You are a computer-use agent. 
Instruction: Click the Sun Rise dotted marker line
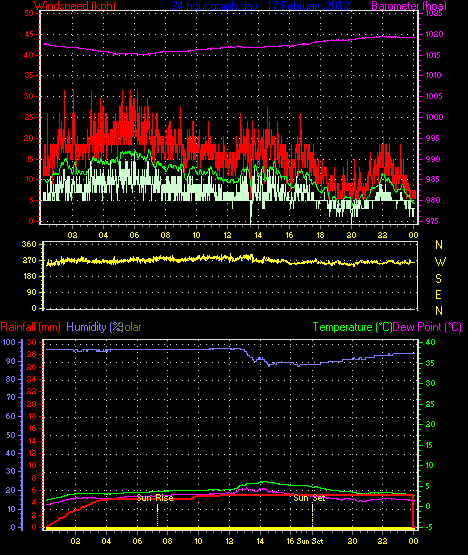click(x=158, y=515)
